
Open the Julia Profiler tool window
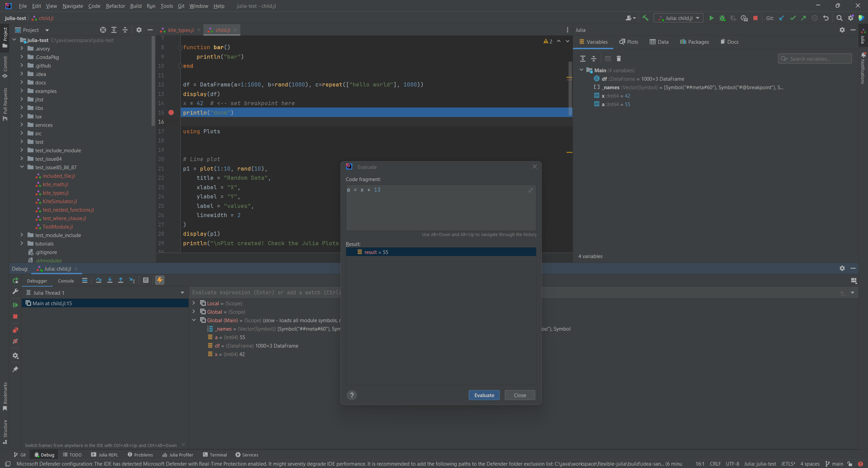pyautogui.click(x=178, y=455)
